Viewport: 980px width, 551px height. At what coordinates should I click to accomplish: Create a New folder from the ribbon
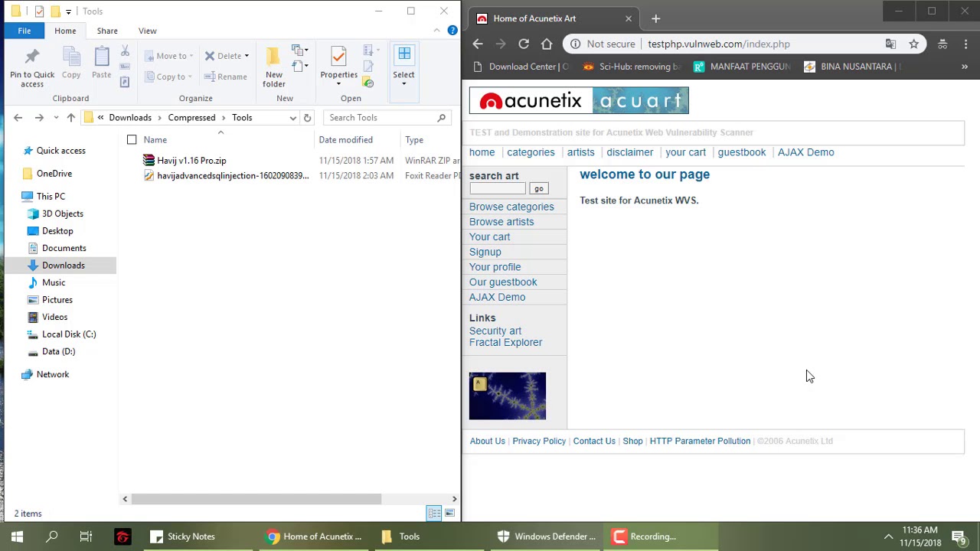tap(273, 67)
